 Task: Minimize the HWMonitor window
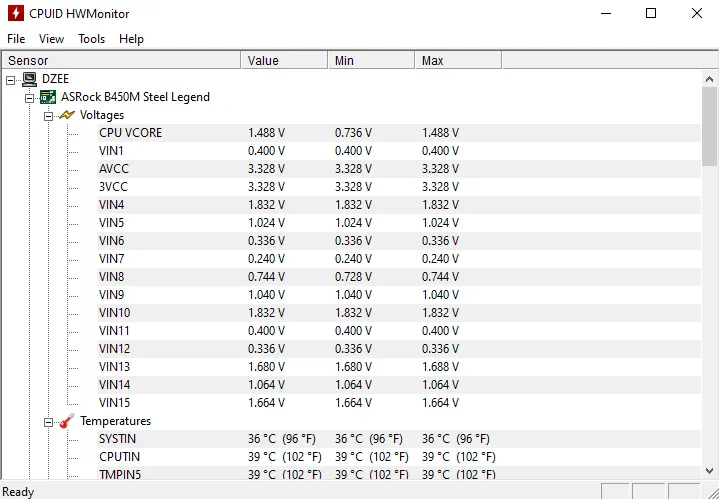(x=606, y=13)
